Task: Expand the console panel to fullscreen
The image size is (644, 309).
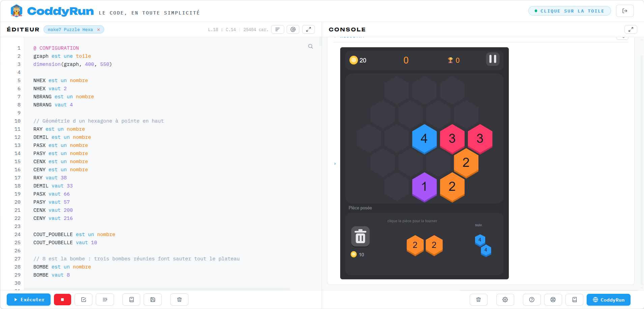Action: (631, 29)
